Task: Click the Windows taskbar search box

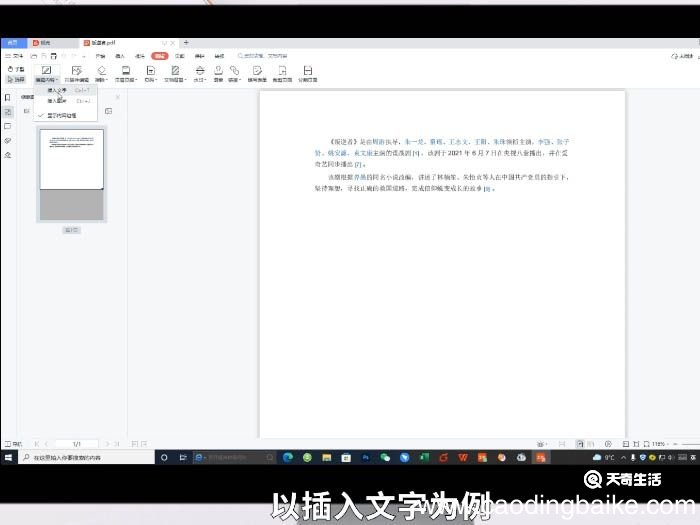Action: [x=86, y=457]
